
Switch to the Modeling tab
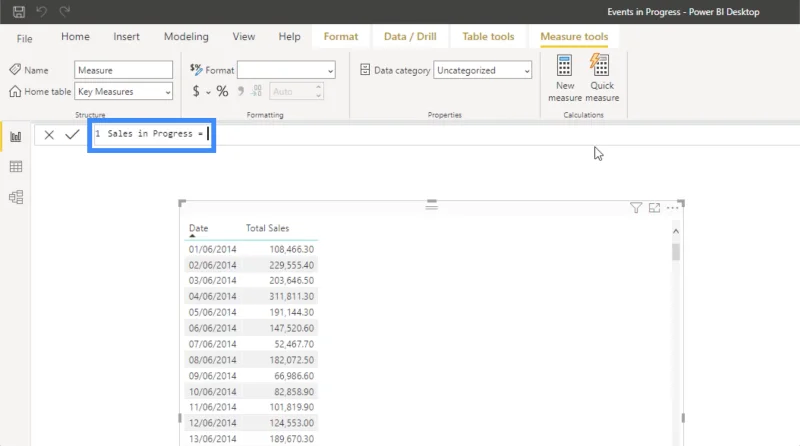tap(186, 37)
